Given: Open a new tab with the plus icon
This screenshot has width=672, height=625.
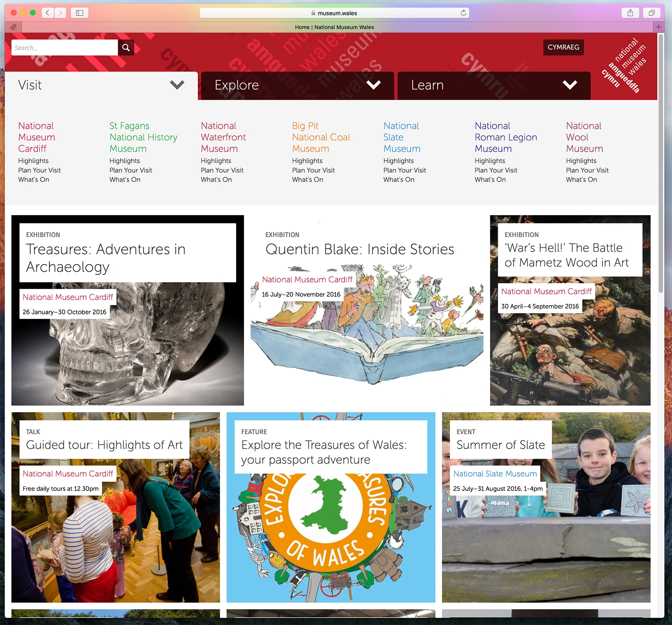Looking at the screenshot, I should coord(658,27).
